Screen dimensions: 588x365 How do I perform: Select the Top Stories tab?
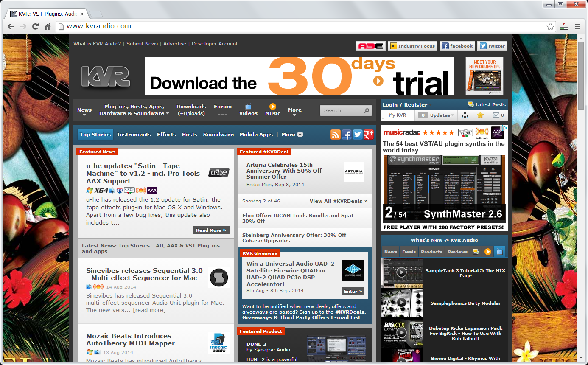click(95, 135)
